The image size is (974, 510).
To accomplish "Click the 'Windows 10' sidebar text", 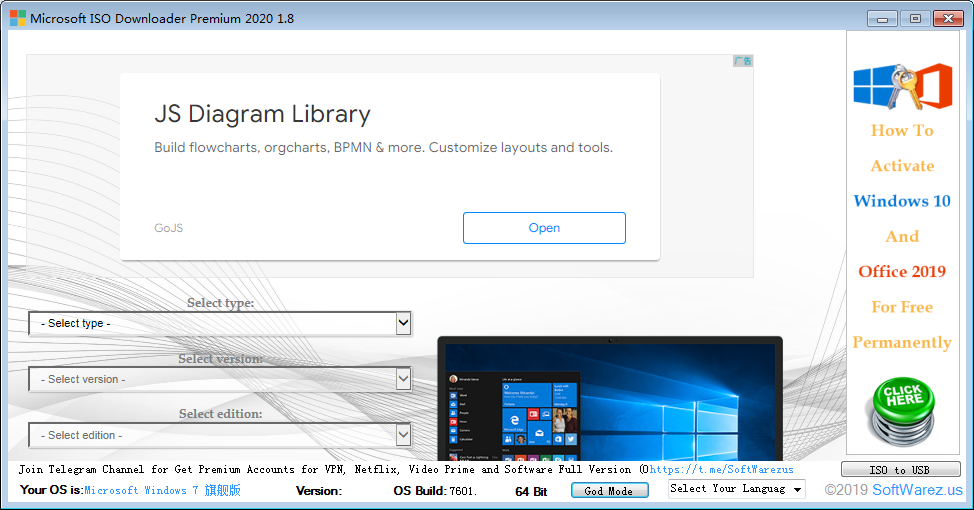I will click(x=902, y=201).
